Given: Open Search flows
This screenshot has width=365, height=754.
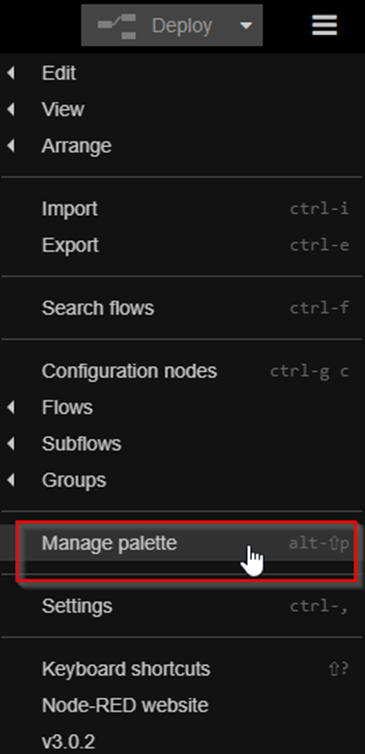Looking at the screenshot, I should (182, 308).
